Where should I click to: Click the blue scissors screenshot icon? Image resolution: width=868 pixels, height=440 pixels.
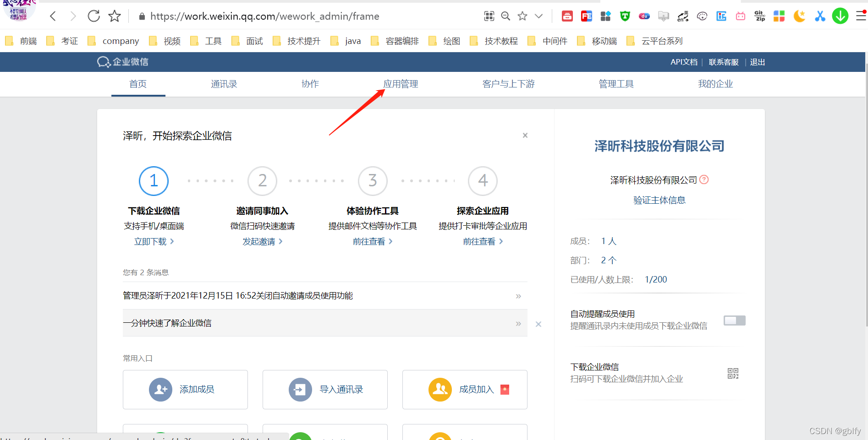point(820,16)
